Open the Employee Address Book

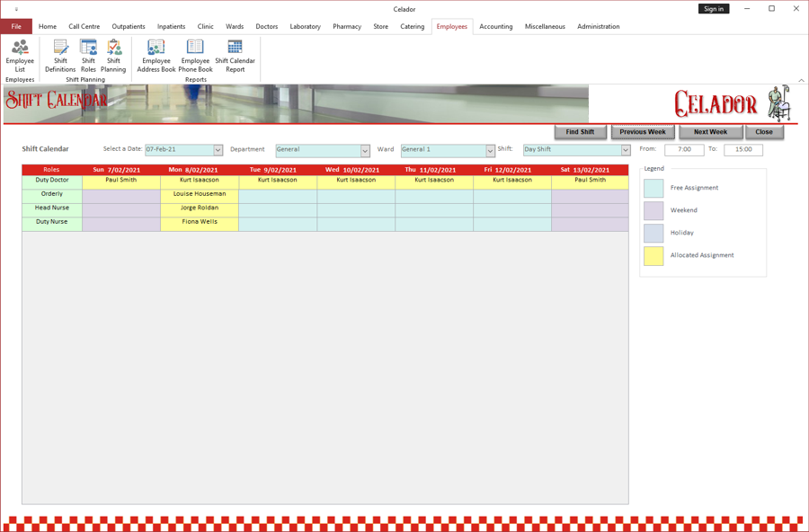coord(156,57)
